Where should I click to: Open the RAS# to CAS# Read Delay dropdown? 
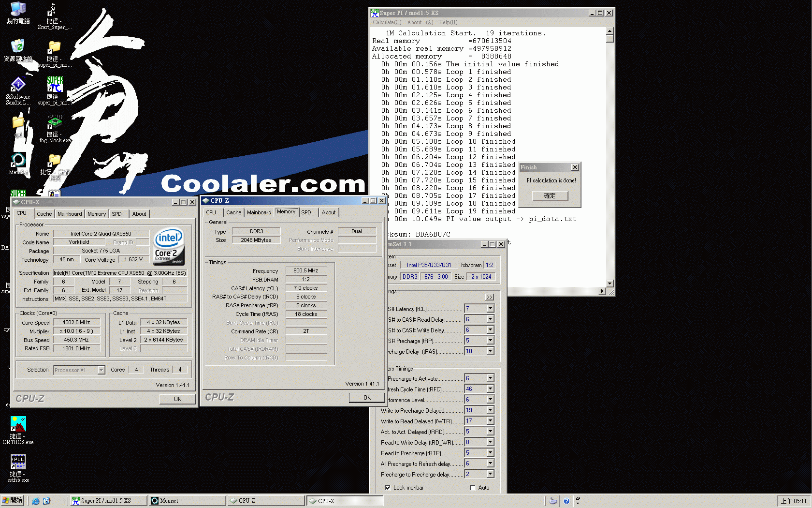coord(490,319)
